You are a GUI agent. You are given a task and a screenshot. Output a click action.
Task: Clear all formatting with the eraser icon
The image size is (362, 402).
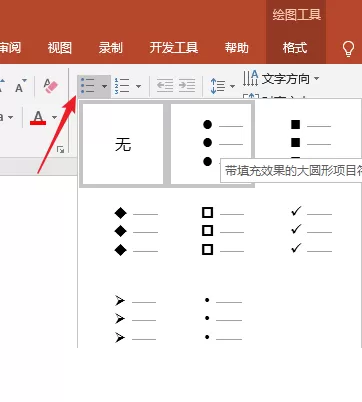[x=51, y=86]
